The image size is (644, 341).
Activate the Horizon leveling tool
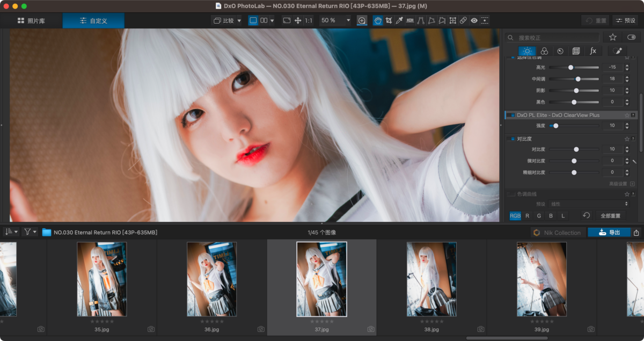point(410,20)
